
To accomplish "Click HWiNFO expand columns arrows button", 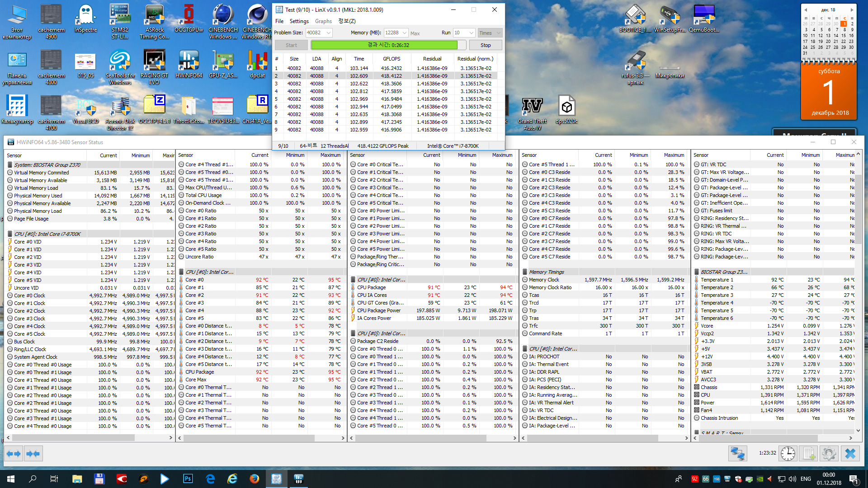I will (14, 454).
